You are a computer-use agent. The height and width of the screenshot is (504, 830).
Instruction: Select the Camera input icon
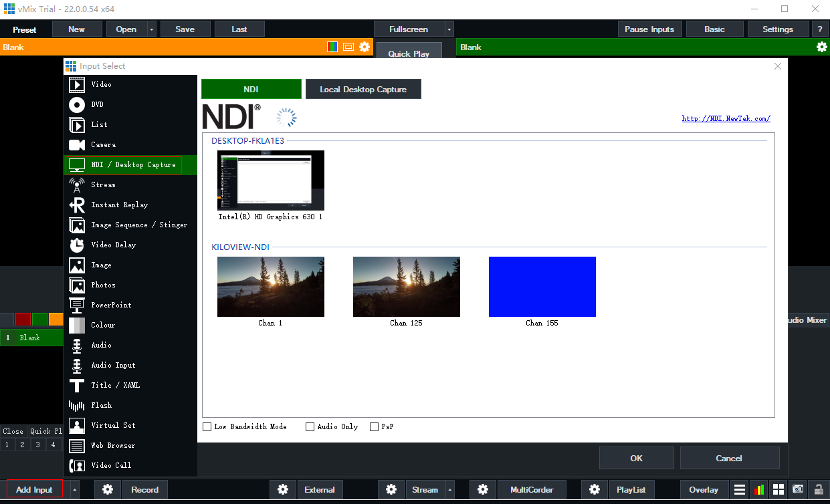[x=77, y=145]
